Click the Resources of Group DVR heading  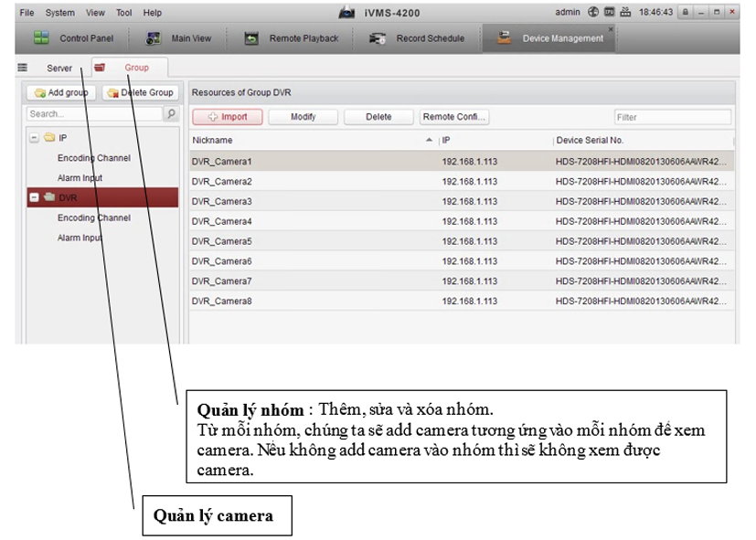241,92
